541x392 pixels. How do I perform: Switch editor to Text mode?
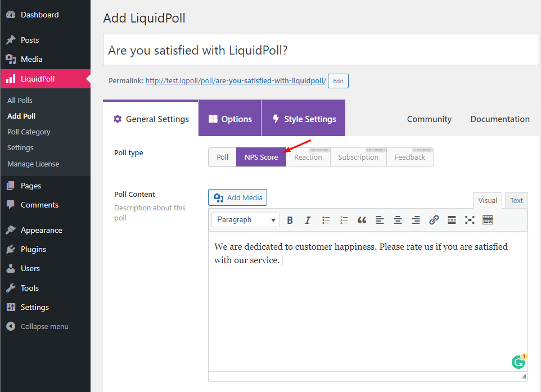coord(516,200)
